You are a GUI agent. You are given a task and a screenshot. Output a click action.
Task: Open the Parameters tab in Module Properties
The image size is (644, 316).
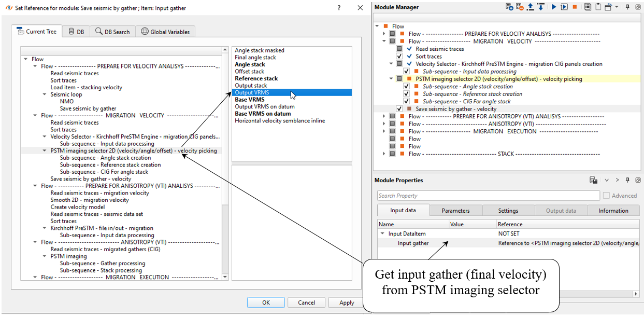pos(455,211)
